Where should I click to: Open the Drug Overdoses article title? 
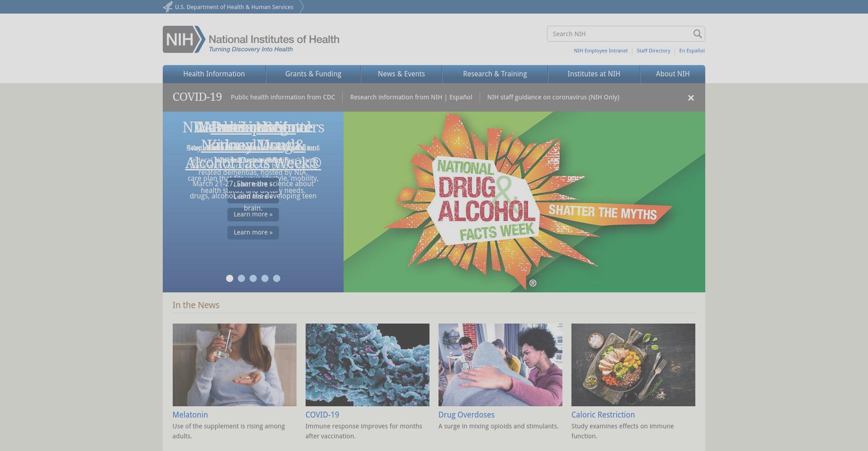[x=467, y=415]
